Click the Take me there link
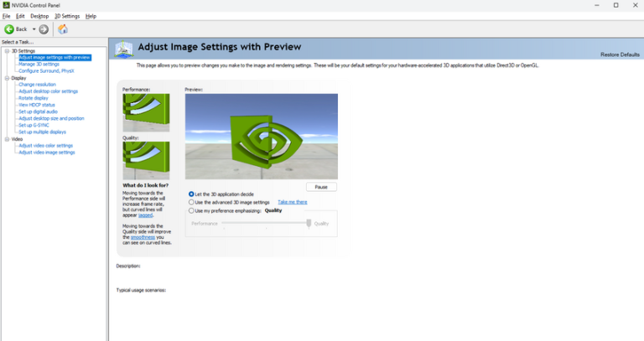Image resolution: width=644 pixels, height=341 pixels. click(x=292, y=202)
